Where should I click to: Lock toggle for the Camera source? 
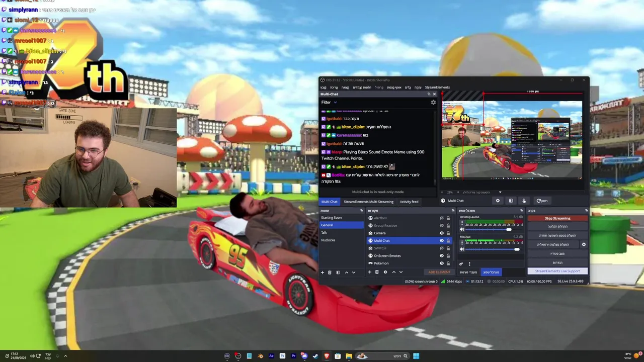(448, 233)
